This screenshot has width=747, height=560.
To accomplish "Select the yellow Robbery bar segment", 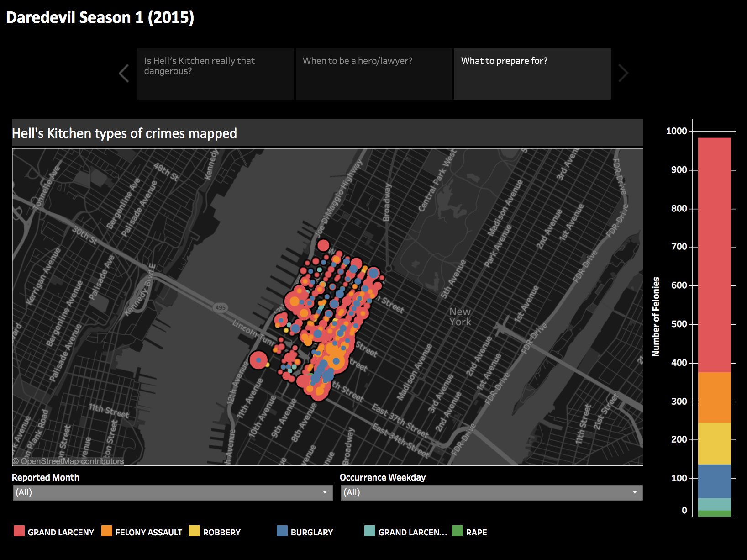I will (715, 444).
